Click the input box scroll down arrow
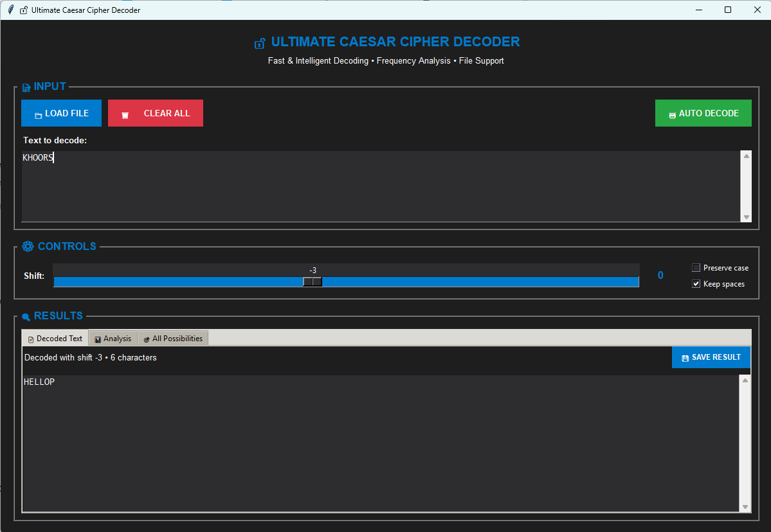The width and height of the screenshot is (771, 532). [746, 217]
